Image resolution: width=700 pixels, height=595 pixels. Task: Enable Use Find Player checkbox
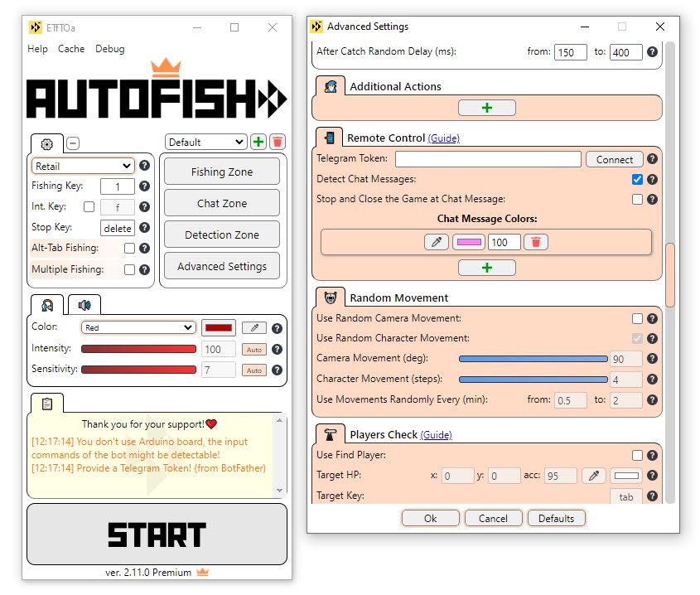click(637, 455)
